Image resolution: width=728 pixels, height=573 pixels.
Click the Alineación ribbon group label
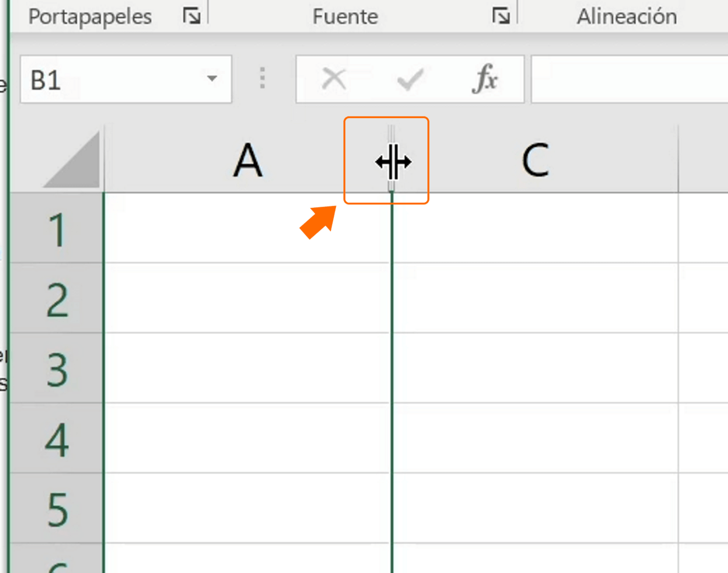pyautogui.click(x=626, y=16)
